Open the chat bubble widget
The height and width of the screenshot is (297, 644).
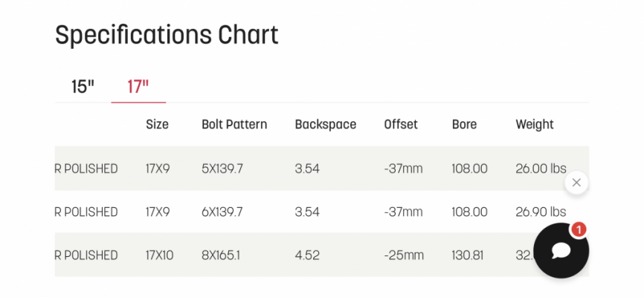coord(561,251)
